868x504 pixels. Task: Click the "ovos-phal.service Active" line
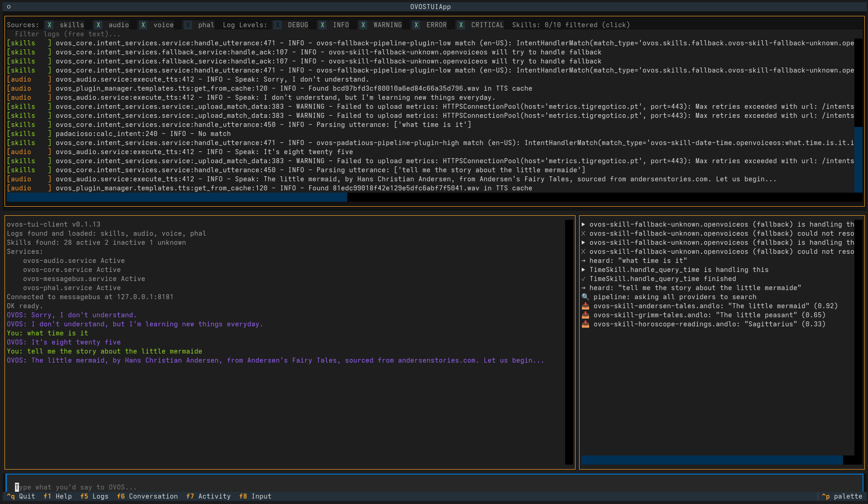click(x=72, y=288)
